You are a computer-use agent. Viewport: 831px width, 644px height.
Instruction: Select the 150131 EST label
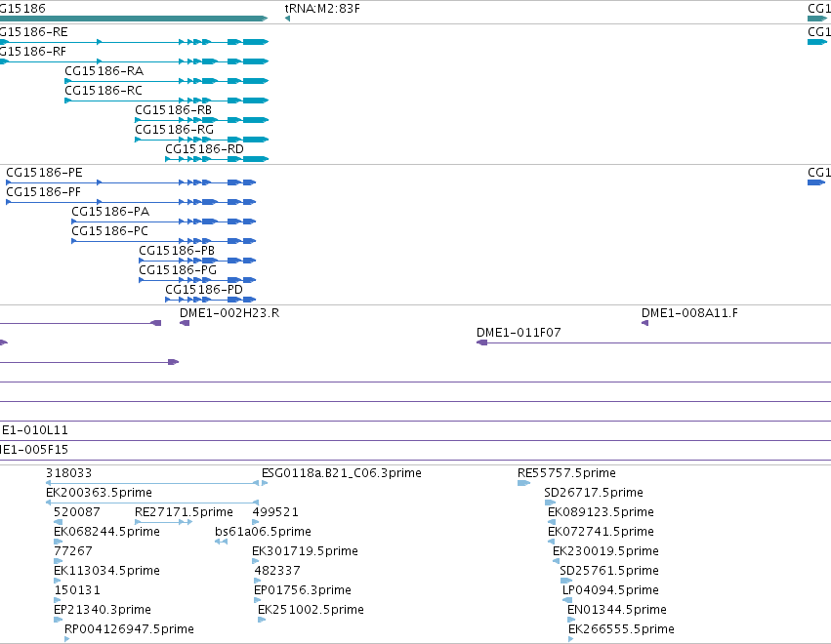click(77, 590)
